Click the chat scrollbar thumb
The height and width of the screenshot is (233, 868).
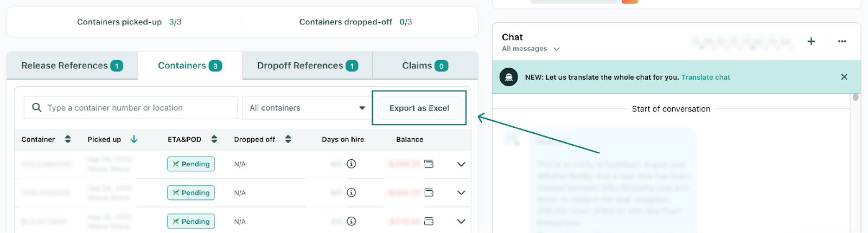click(x=856, y=98)
